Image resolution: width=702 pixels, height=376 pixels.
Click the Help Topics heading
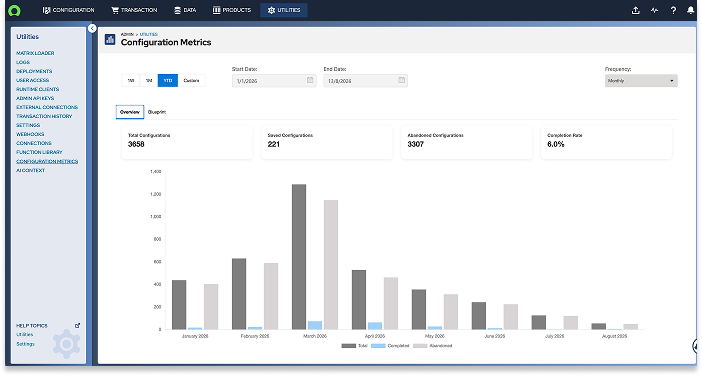pyautogui.click(x=32, y=325)
